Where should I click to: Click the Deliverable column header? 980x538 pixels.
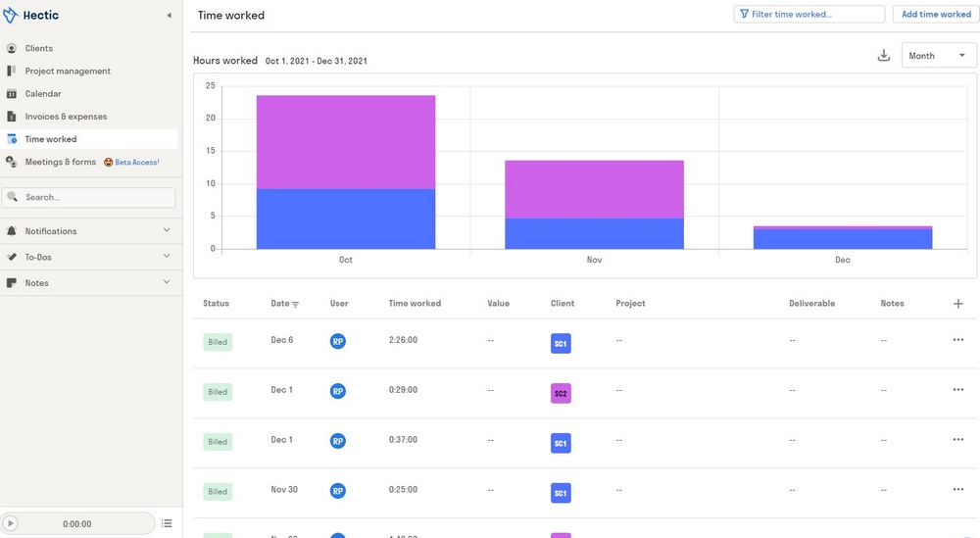click(x=811, y=304)
